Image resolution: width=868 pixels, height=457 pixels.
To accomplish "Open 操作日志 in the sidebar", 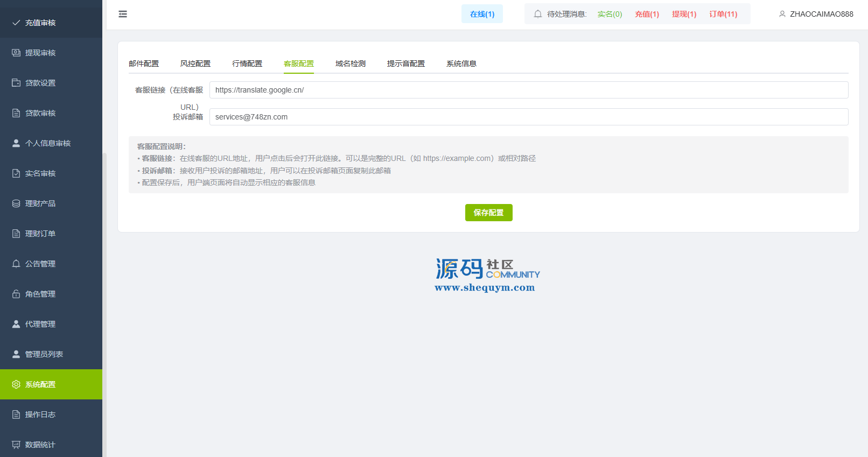I will point(40,414).
